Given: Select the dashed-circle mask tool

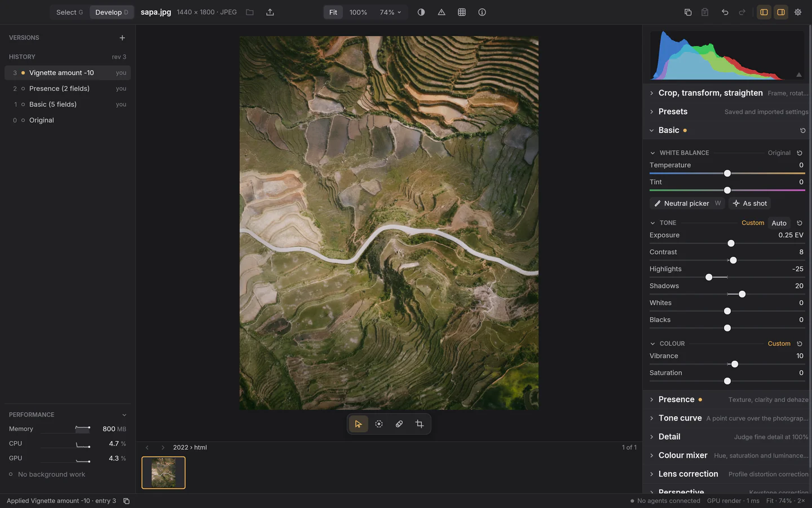Looking at the screenshot, I should point(379,424).
